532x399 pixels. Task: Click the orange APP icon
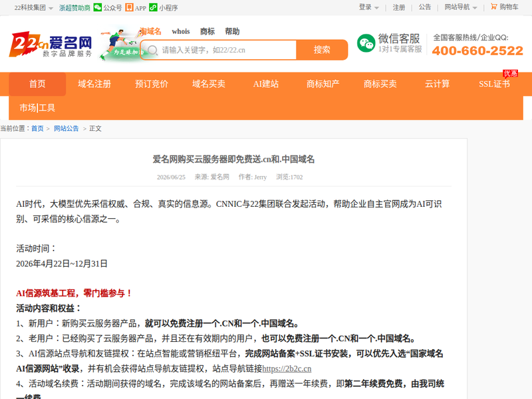[x=129, y=7]
